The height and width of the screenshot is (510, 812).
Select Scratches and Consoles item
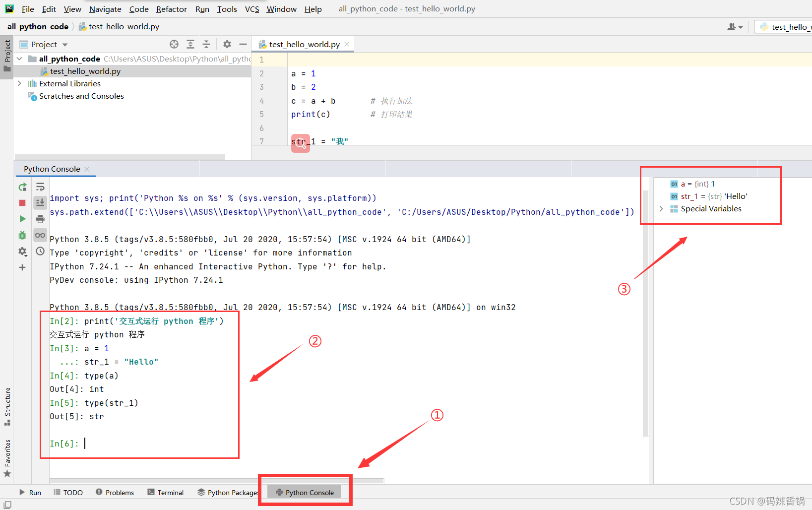(81, 96)
